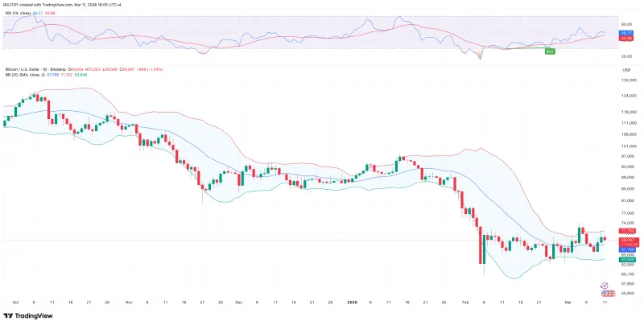The image size is (644, 325).
Task: Click the green Bull signal label
Action: tap(550, 51)
